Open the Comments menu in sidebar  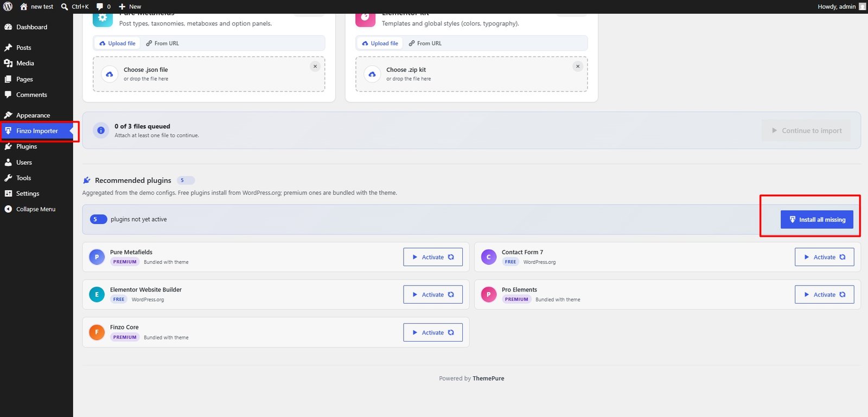(31, 95)
